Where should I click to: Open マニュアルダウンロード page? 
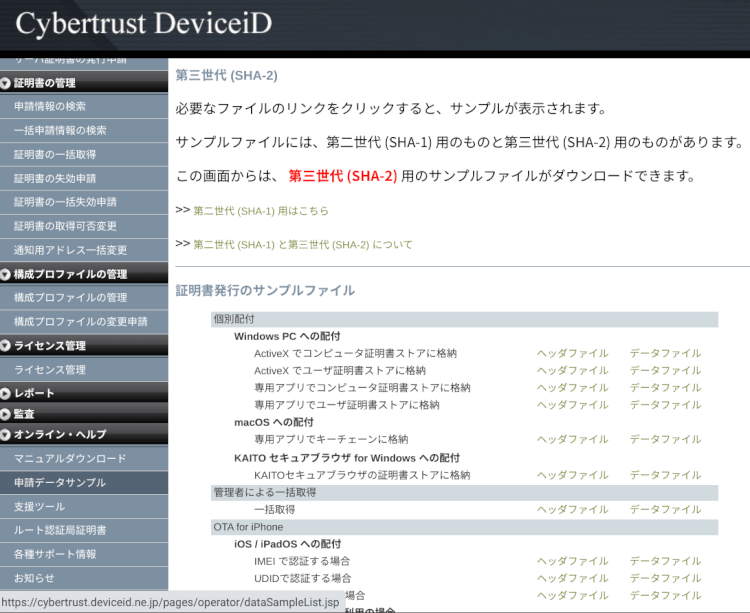[x=84, y=459]
